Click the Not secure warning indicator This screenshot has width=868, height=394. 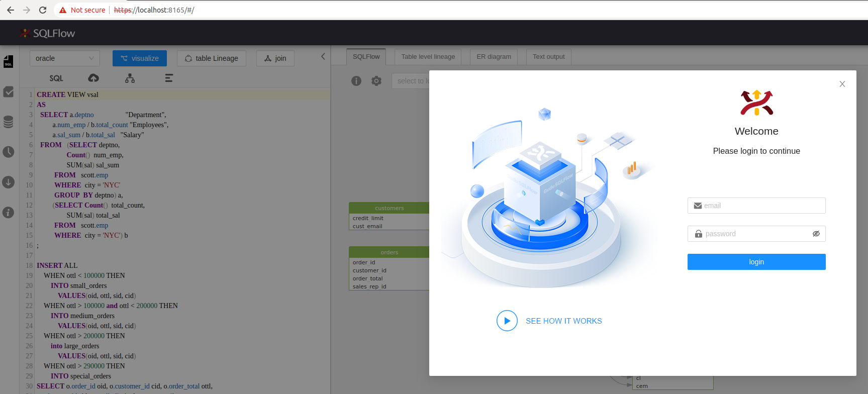pos(82,10)
